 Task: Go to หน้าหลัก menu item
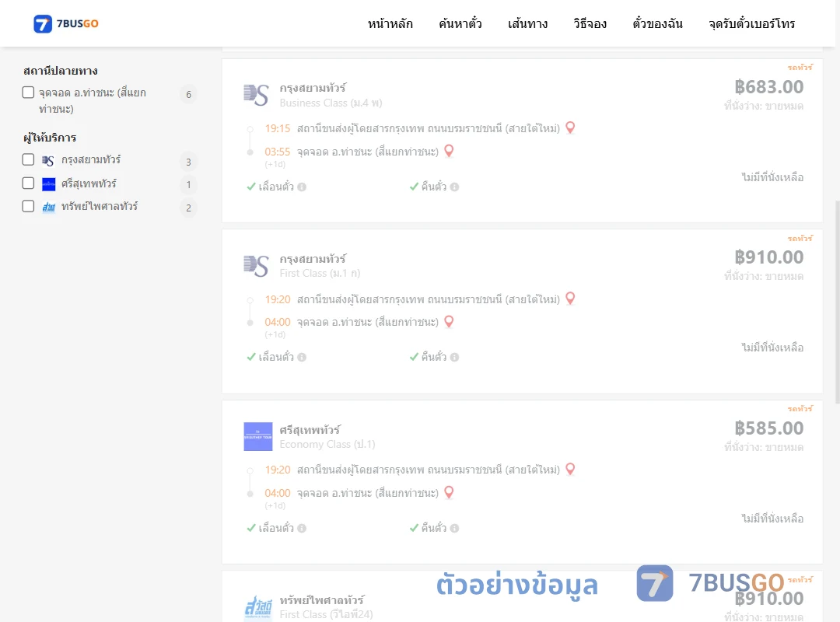pyautogui.click(x=390, y=23)
